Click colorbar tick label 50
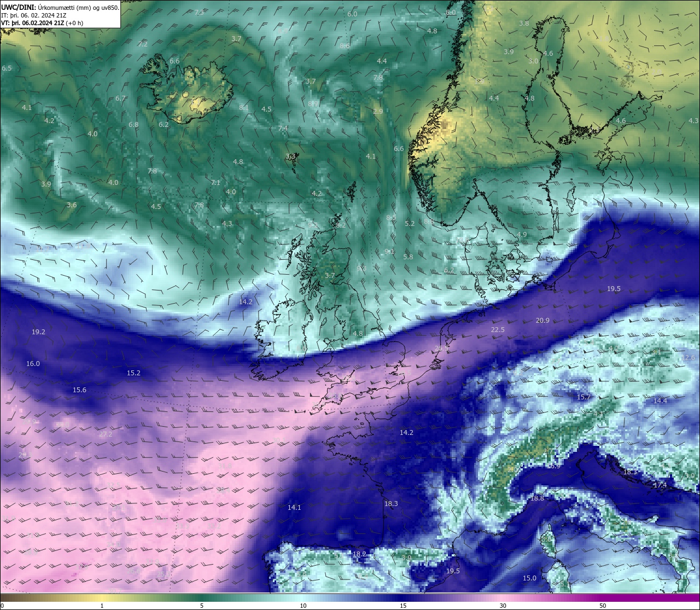Viewport: 700px width, 610px height. click(603, 605)
